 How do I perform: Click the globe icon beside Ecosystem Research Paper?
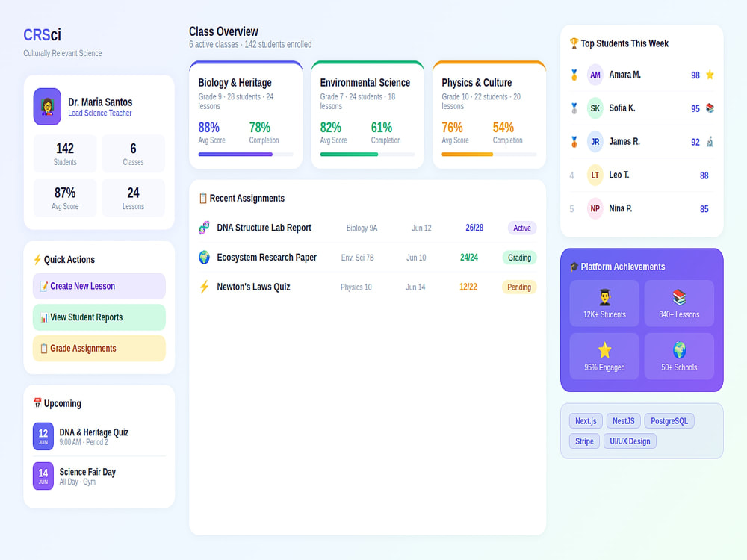[204, 258]
